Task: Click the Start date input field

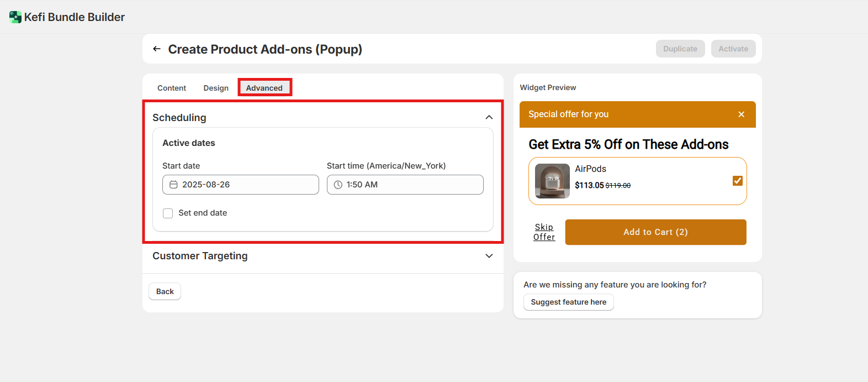Action: pyautogui.click(x=248, y=185)
